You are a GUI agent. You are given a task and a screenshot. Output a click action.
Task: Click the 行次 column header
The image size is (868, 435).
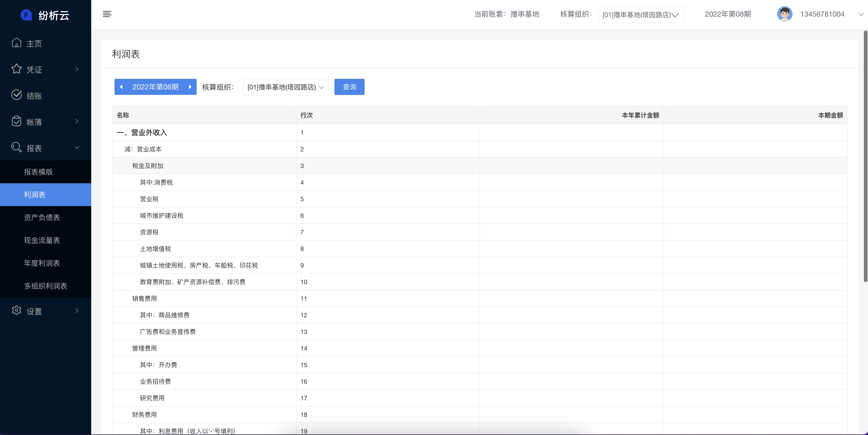[388, 115]
